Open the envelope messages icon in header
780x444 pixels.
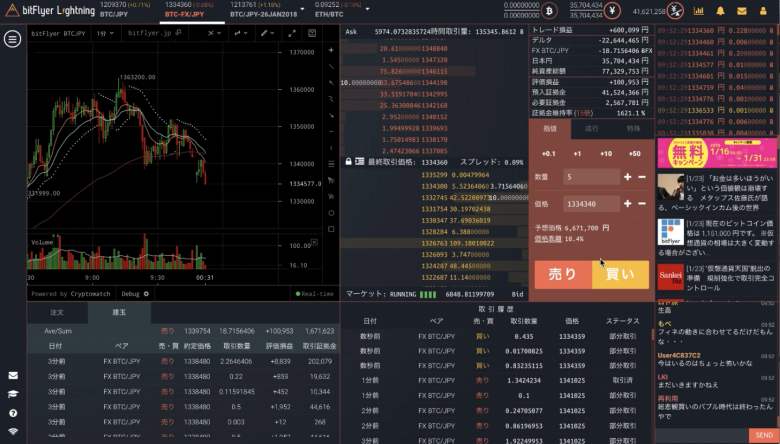coord(741,10)
